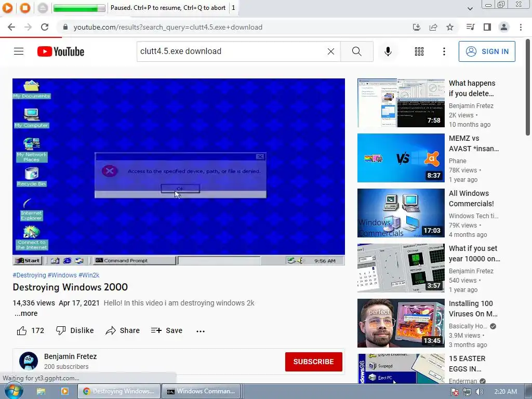Click the padlock site info icon
The height and width of the screenshot is (399, 532).
point(65,27)
